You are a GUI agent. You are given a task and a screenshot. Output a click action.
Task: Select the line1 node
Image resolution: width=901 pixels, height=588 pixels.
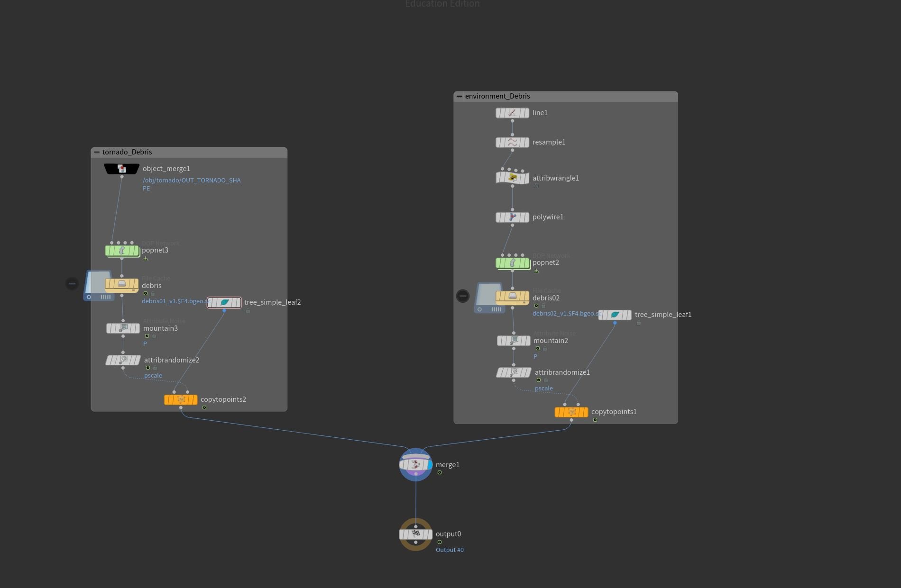click(512, 113)
